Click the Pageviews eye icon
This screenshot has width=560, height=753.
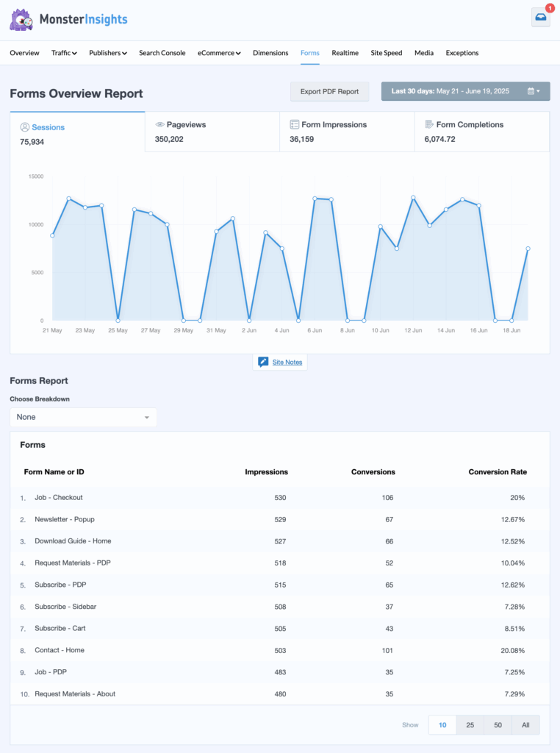click(x=160, y=125)
